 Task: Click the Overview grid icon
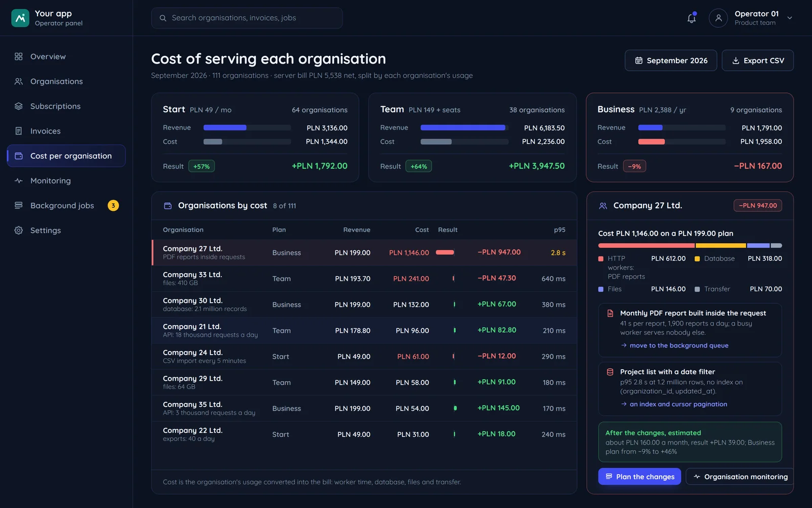point(19,56)
